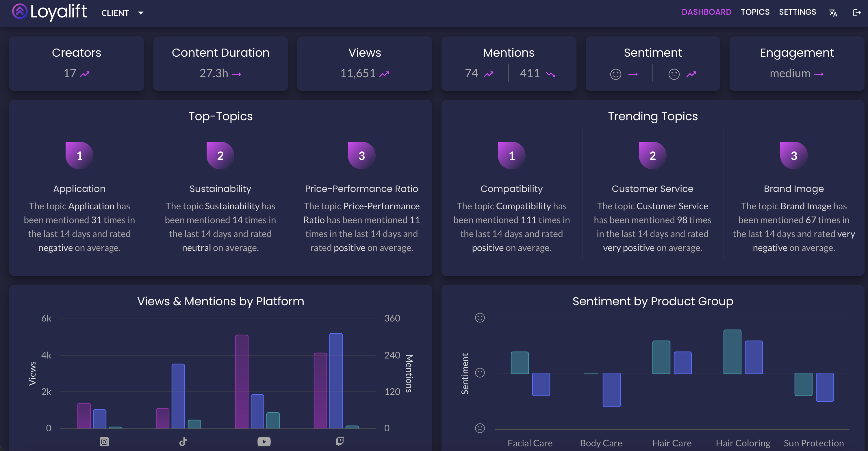Select the YouTube platform icon below the chart

coord(264,441)
